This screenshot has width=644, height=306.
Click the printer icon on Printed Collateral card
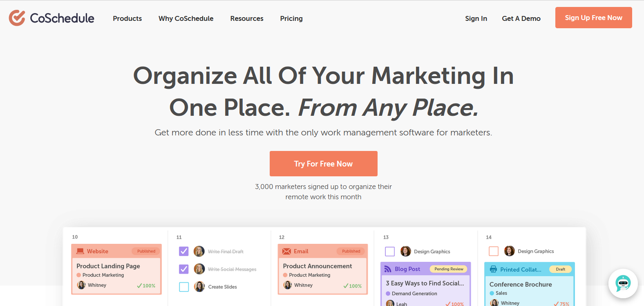[x=493, y=269]
